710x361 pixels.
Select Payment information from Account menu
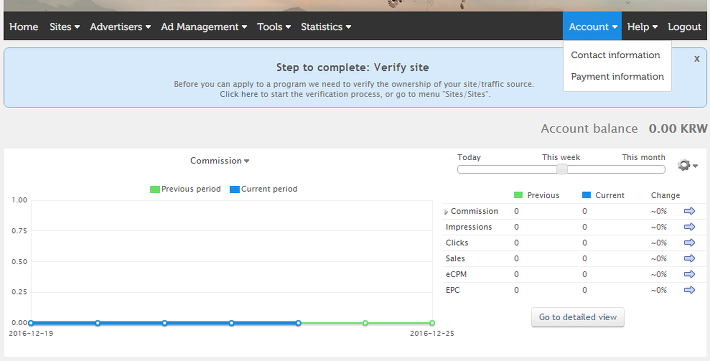click(617, 77)
